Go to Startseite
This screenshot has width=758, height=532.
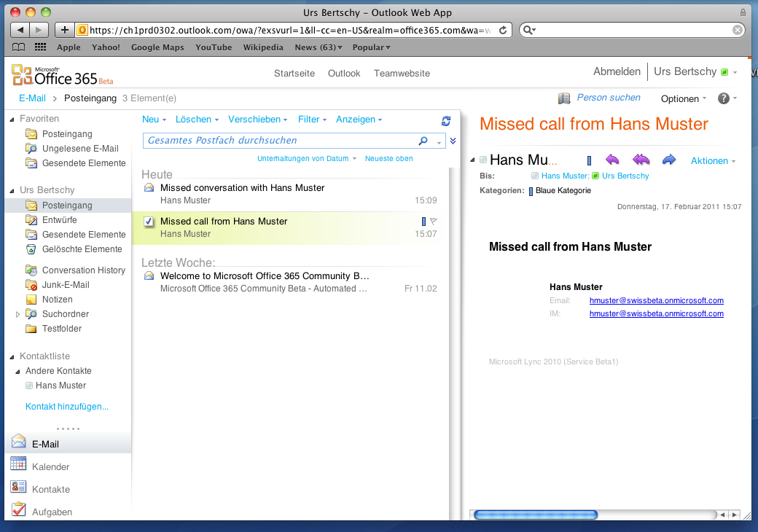294,74
